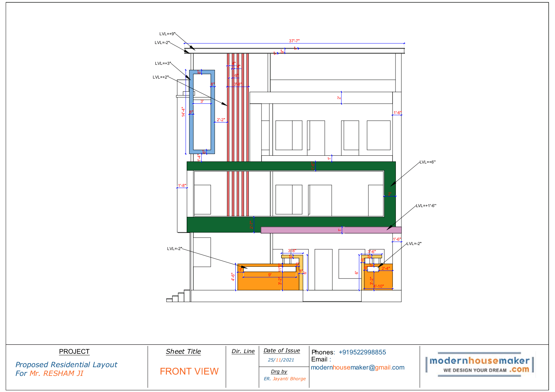Click the "LVL=+6" level annotation
The width and height of the screenshot is (555, 392).
(x=427, y=162)
